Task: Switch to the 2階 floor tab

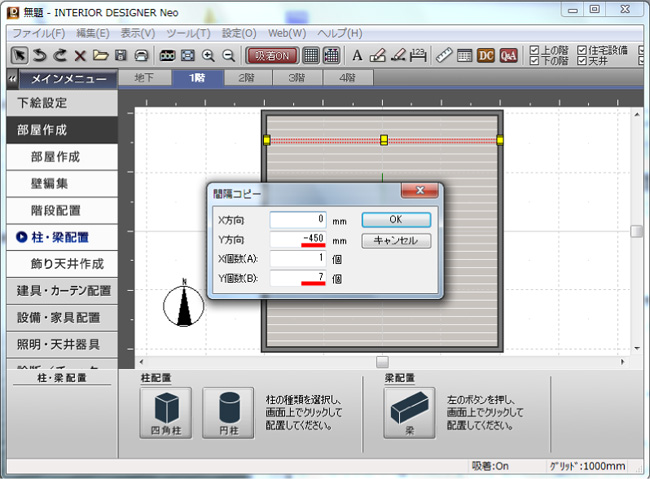Action: point(246,77)
